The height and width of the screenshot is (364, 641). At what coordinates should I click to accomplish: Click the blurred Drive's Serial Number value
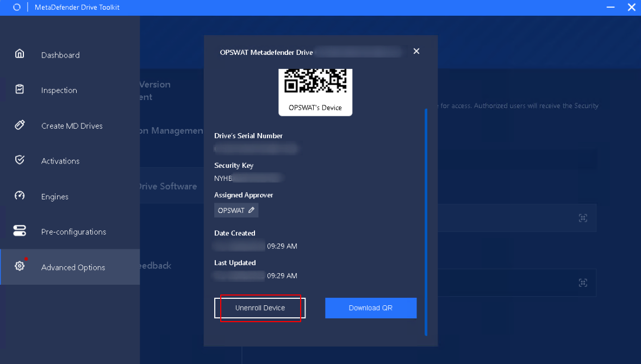pyautogui.click(x=256, y=149)
